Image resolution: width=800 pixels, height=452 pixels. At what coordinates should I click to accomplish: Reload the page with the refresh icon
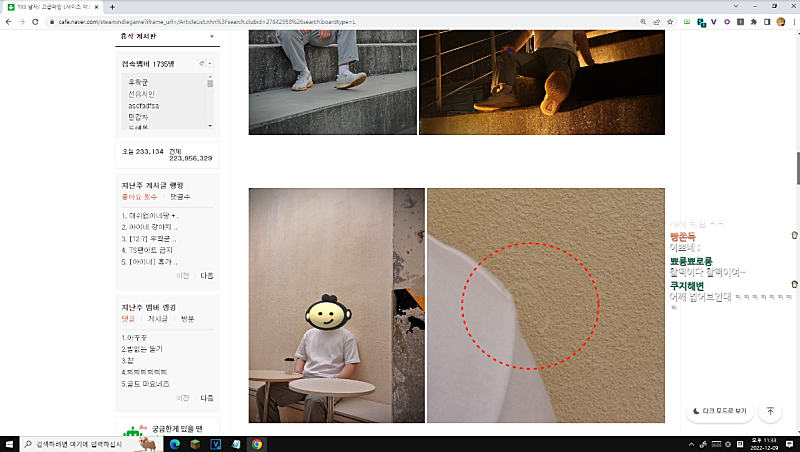[35, 22]
